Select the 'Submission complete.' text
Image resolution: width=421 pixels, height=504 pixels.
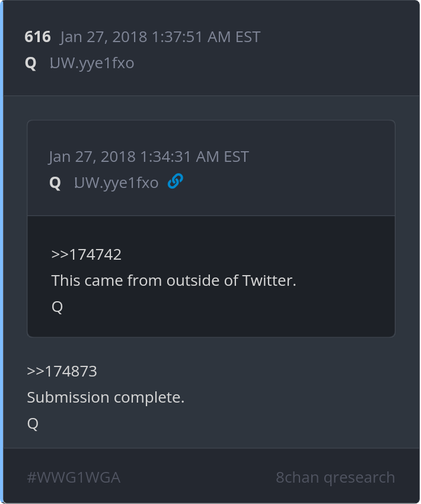point(106,397)
